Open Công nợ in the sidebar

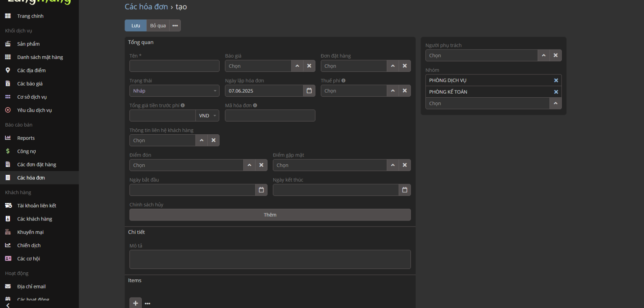26,151
